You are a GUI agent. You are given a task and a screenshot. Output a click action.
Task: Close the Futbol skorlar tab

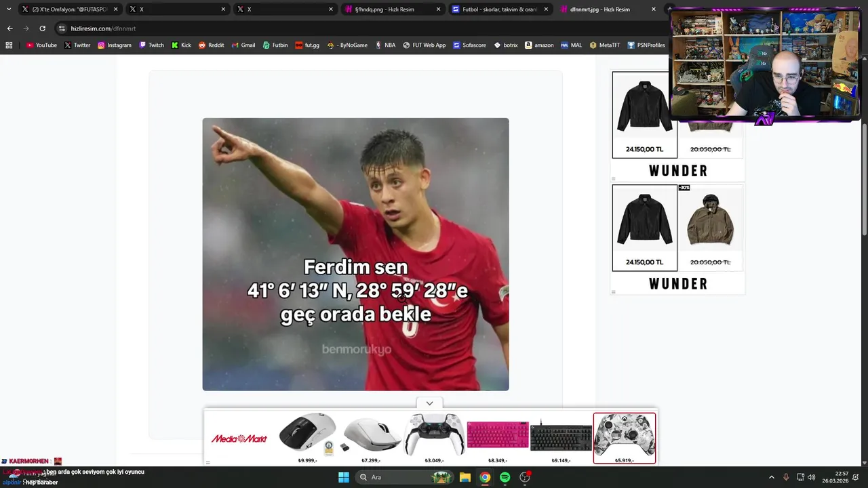546,9
